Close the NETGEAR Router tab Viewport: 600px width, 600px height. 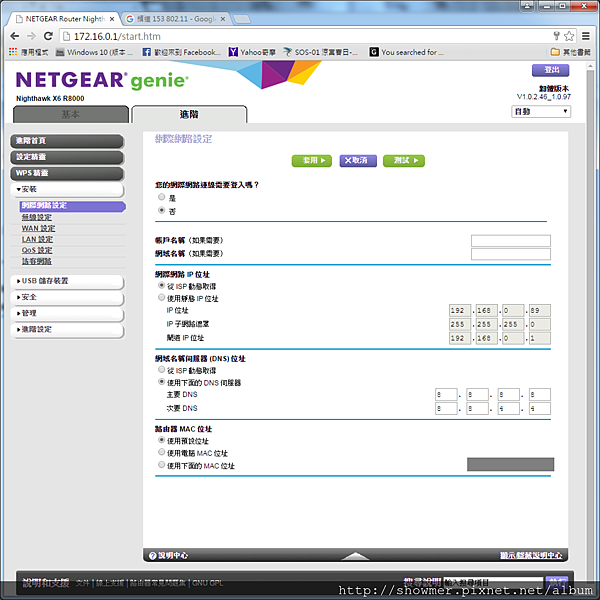(112, 19)
